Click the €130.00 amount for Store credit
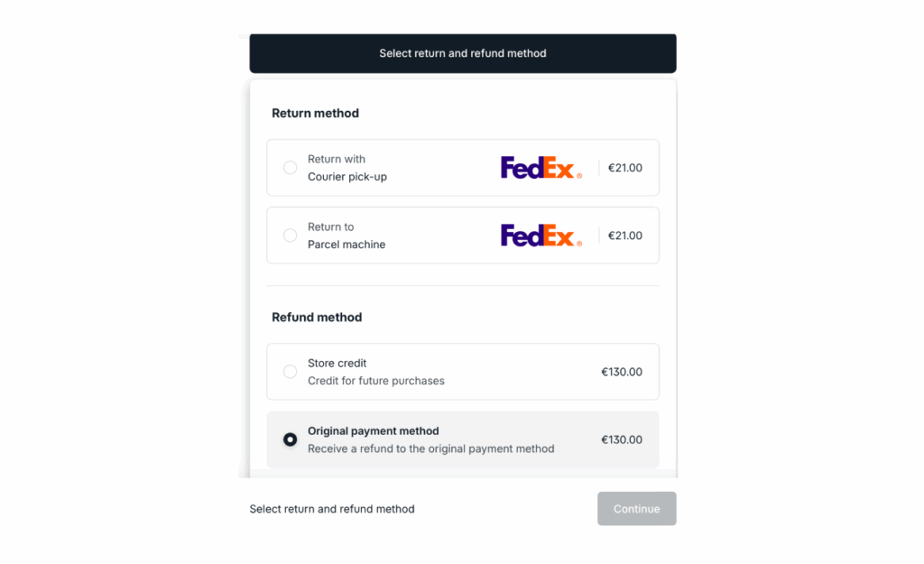Image resolution: width=924 pixels, height=564 pixels. (622, 372)
